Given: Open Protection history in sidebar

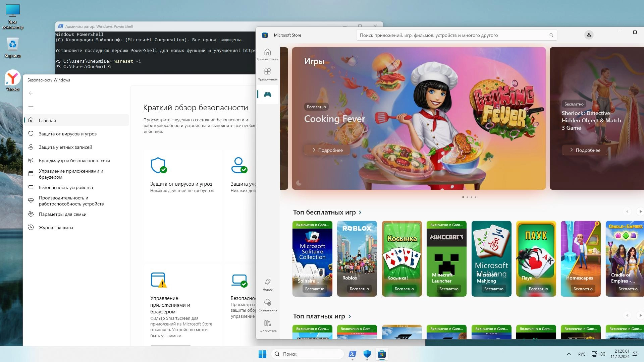Looking at the screenshot, I should coord(56,228).
